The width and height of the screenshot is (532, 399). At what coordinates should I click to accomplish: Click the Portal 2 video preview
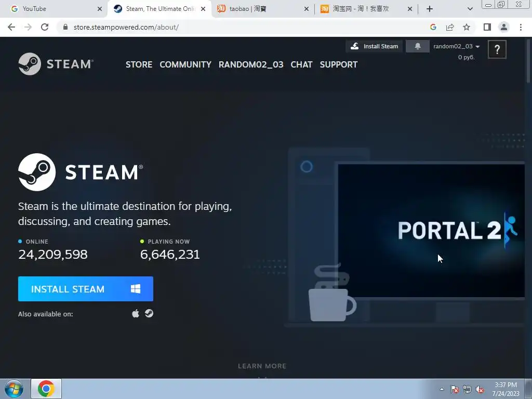[x=431, y=231]
